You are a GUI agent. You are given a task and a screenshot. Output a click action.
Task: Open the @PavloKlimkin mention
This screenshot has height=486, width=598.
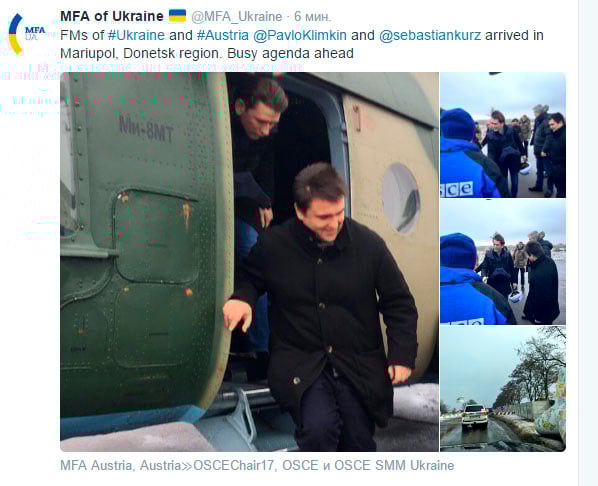(x=300, y=35)
